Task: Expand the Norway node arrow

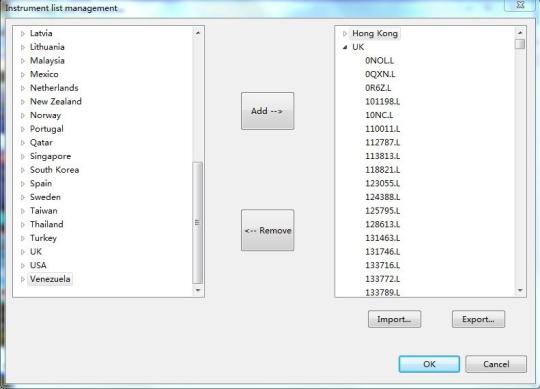Action: (23, 116)
